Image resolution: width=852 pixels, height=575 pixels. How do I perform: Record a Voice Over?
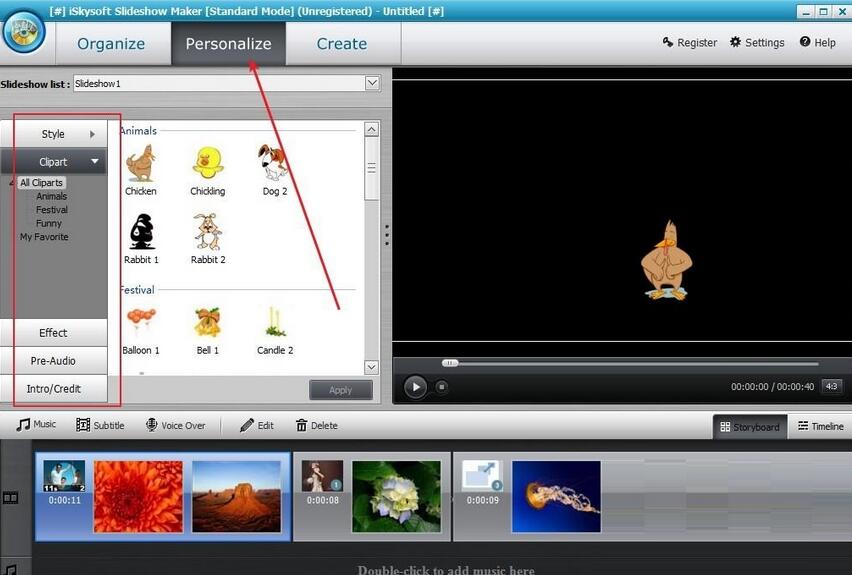click(176, 425)
